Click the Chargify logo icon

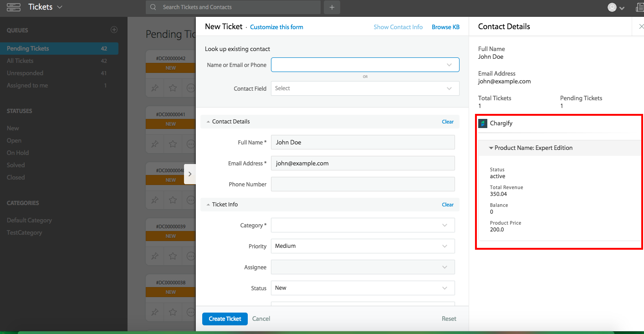483,123
